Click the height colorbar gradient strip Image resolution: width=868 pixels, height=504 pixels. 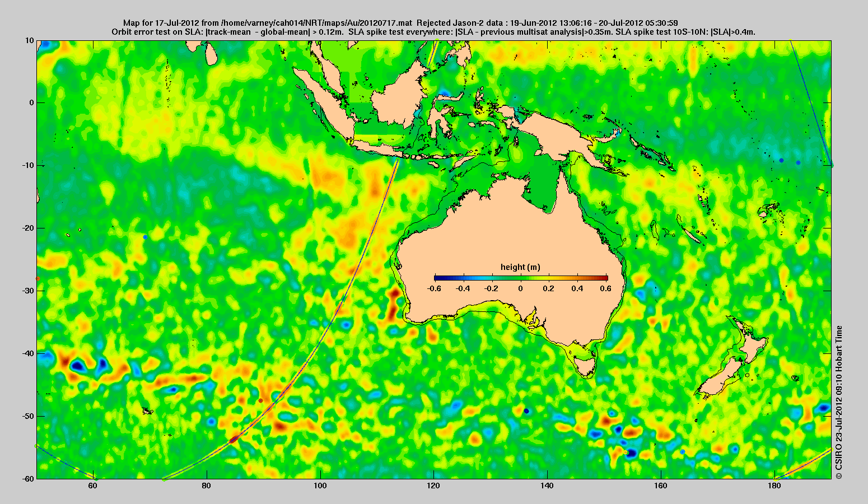click(521, 278)
